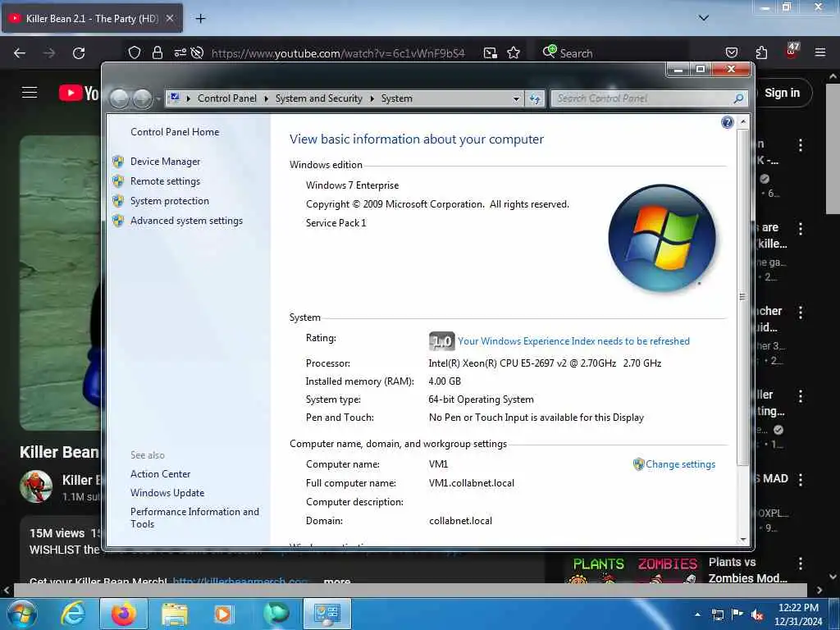Image resolution: width=840 pixels, height=630 pixels.
Task: Open Device Manager link
Action: point(165,162)
